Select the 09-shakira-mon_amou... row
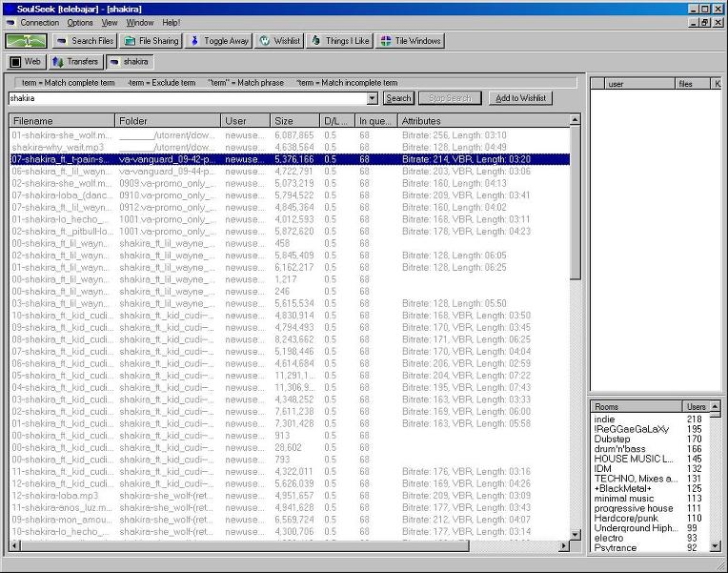Viewport: 728px width, 573px height. pos(290,520)
